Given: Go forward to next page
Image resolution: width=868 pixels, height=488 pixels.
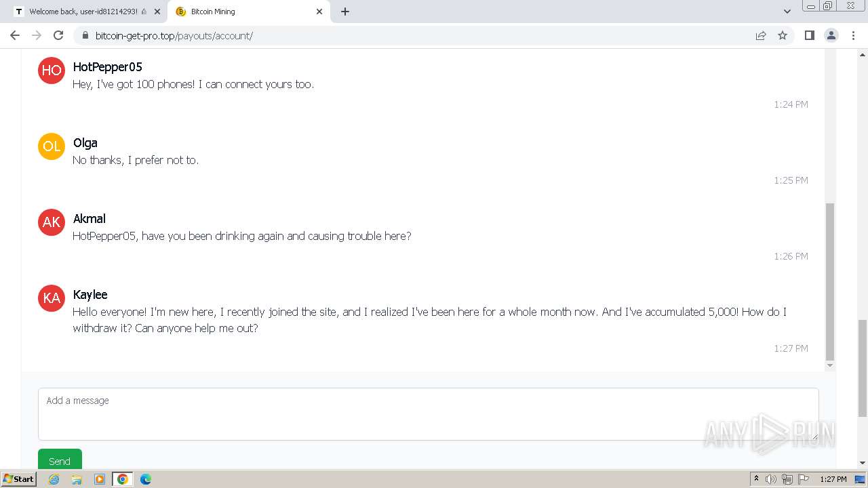Looking at the screenshot, I should point(37,35).
